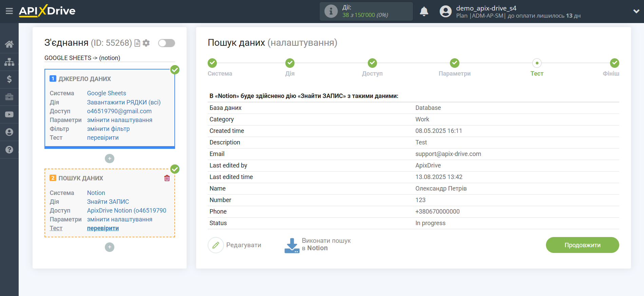644x296 pixels.
Task: Click the Last edited by label
Action: (228, 165)
